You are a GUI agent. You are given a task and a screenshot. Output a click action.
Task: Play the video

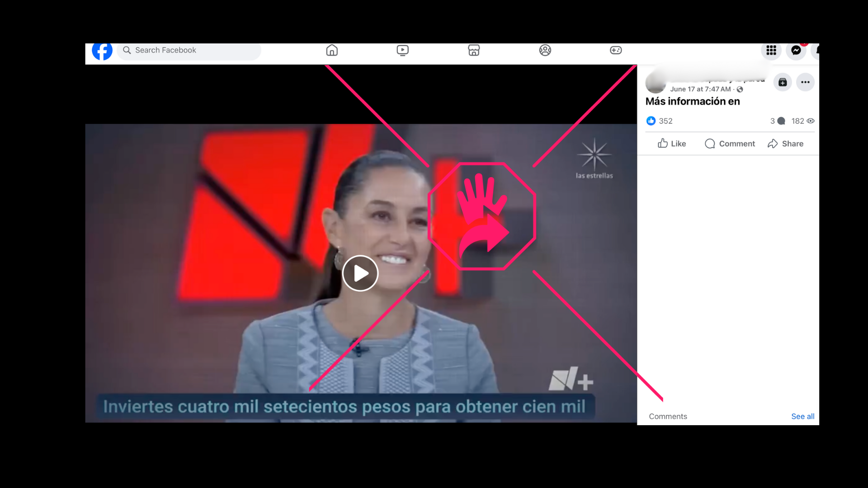point(360,273)
